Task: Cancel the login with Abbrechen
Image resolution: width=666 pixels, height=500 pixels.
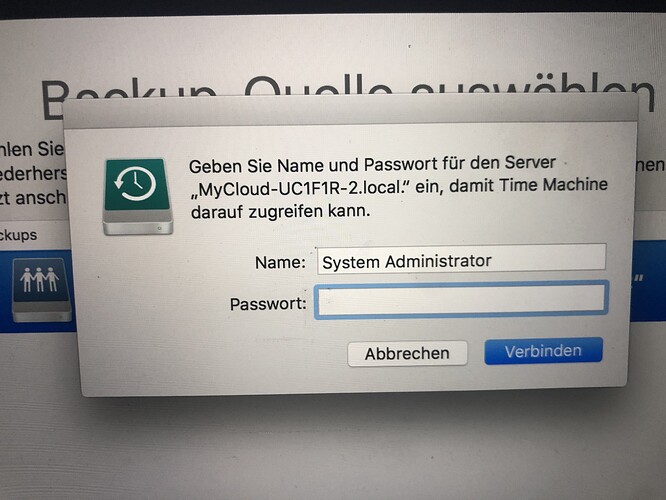Action: click(x=407, y=353)
